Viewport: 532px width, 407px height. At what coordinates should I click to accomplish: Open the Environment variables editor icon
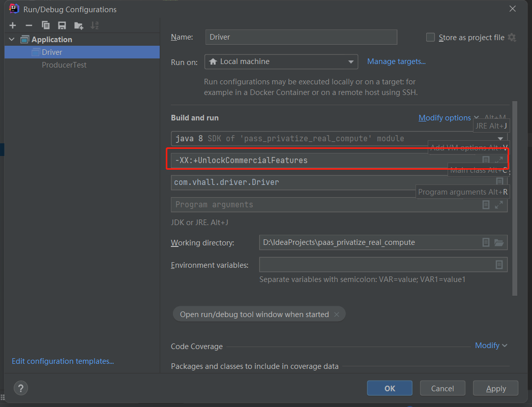499,265
